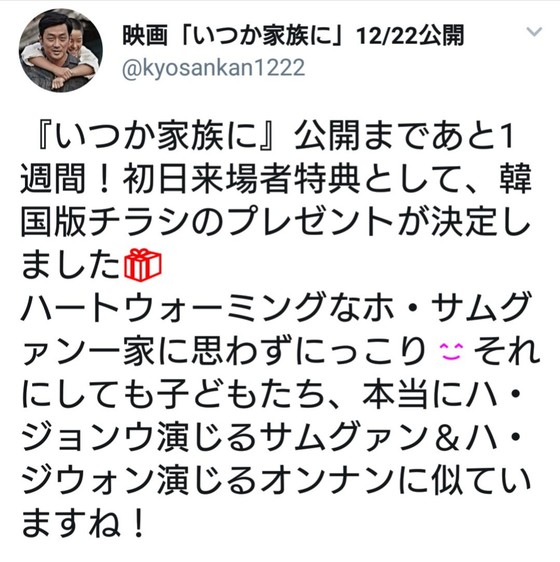
Task: Click display name 映画「いつか家族に」12/22公開
Action: coord(293,35)
